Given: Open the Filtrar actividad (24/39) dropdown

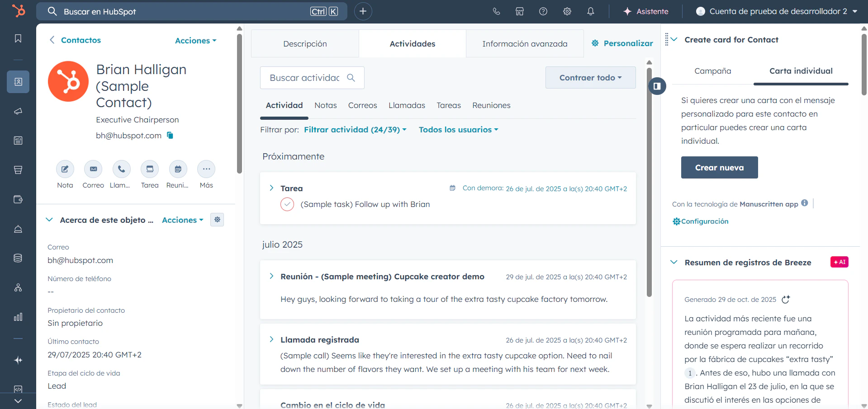Looking at the screenshot, I should pos(354,130).
